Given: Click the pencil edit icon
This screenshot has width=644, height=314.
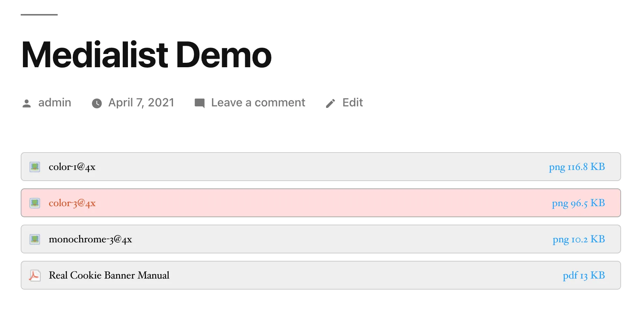Looking at the screenshot, I should (331, 103).
